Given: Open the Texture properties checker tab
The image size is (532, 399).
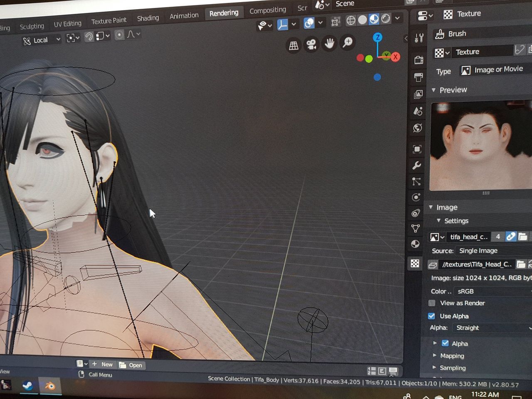Looking at the screenshot, I should tap(415, 263).
